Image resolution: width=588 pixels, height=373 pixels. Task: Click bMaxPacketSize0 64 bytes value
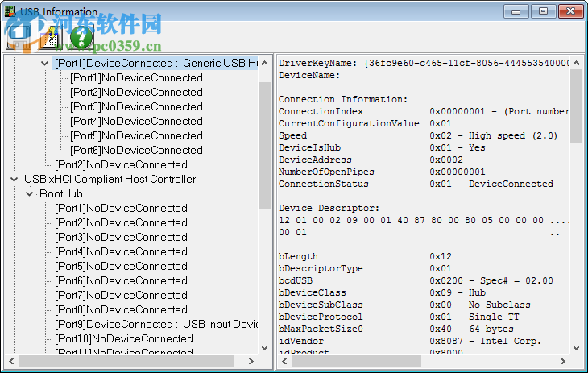coord(471,329)
